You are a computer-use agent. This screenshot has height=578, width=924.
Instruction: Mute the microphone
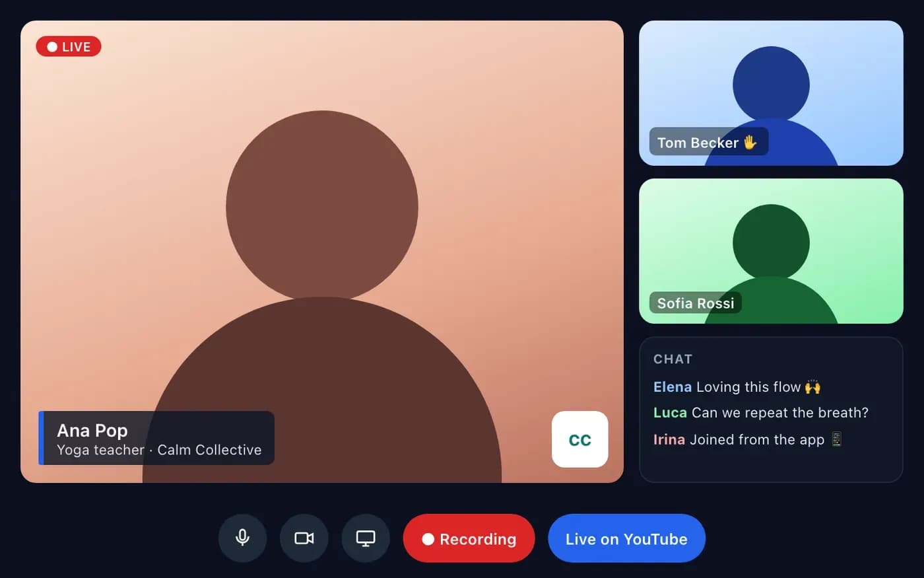pos(242,538)
